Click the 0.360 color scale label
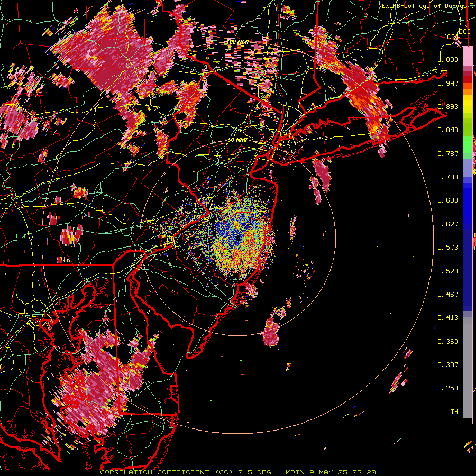Image resolution: width=476 pixels, height=476 pixels. coord(448,342)
